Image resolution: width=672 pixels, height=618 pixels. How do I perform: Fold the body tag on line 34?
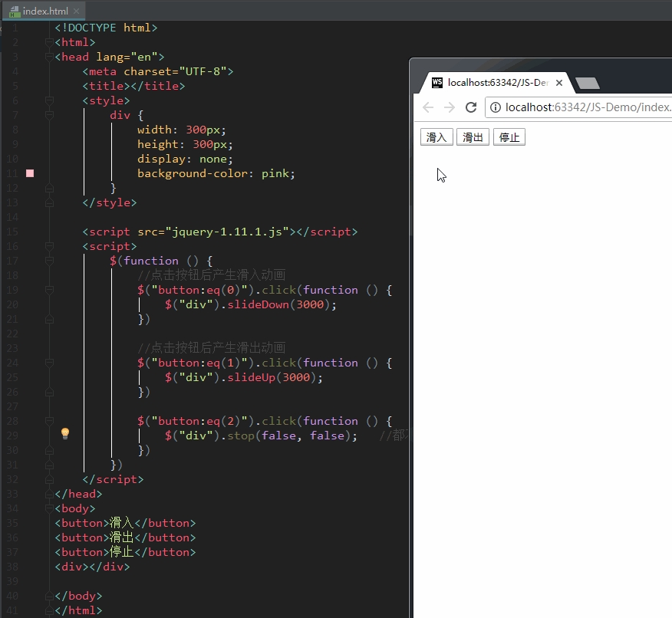49,508
